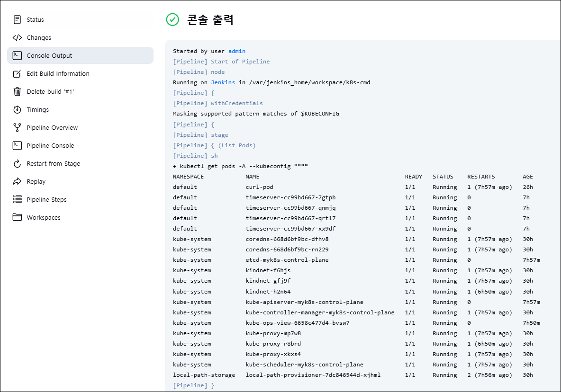This screenshot has width=561, height=392.
Task: Click the green build success checkmark icon
Action: coord(172,20)
